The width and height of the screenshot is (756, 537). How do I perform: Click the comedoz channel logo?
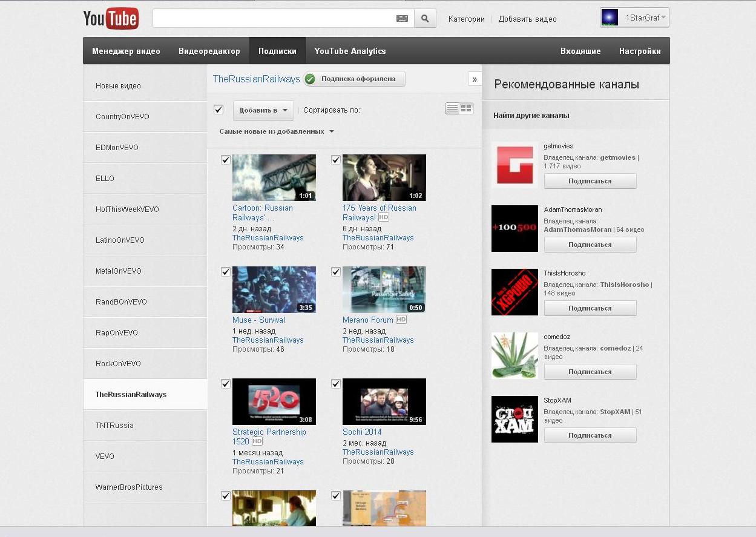coord(514,355)
